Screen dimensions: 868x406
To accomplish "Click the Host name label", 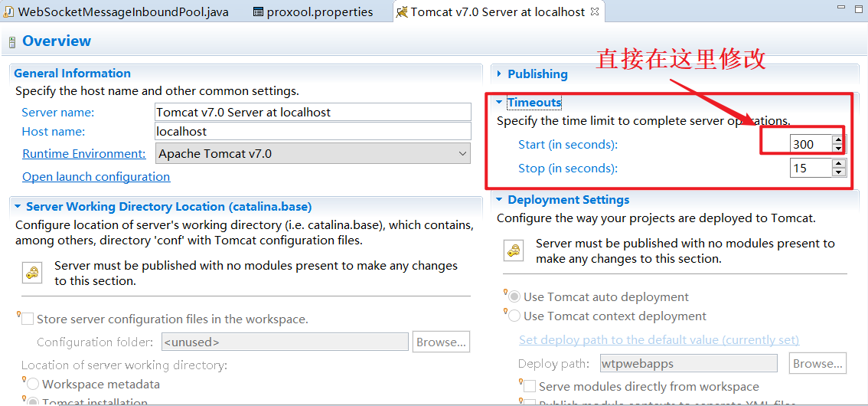I will (53, 131).
